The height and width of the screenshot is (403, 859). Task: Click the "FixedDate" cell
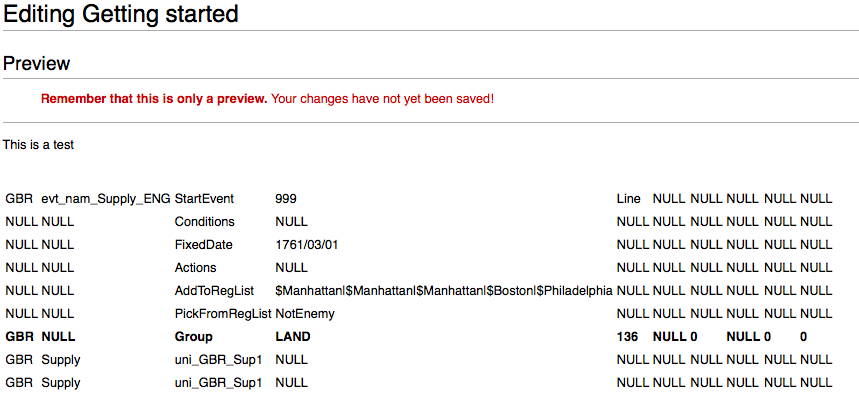[x=203, y=245]
